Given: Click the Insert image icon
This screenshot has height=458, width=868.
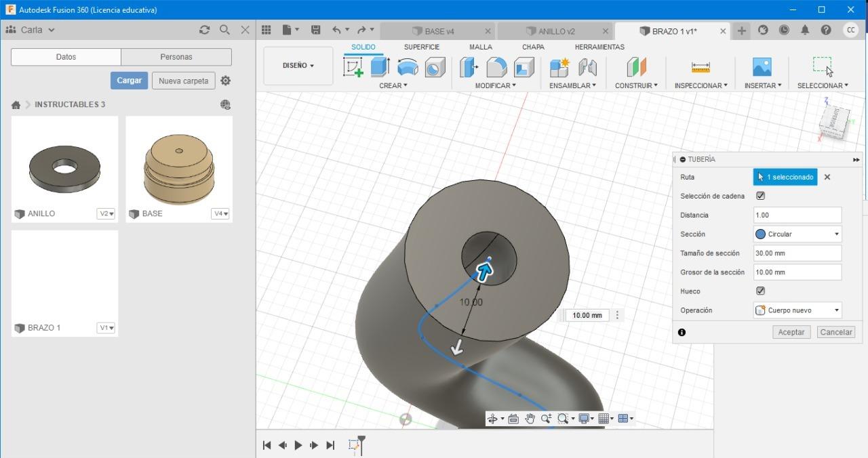Looking at the screenshot, I should click(762, 67).
